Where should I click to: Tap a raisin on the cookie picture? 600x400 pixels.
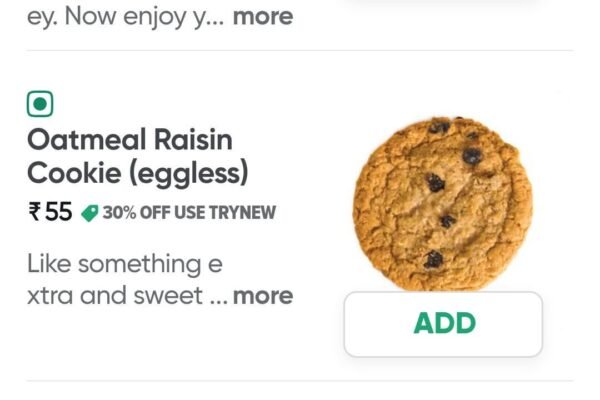(435, 182)
